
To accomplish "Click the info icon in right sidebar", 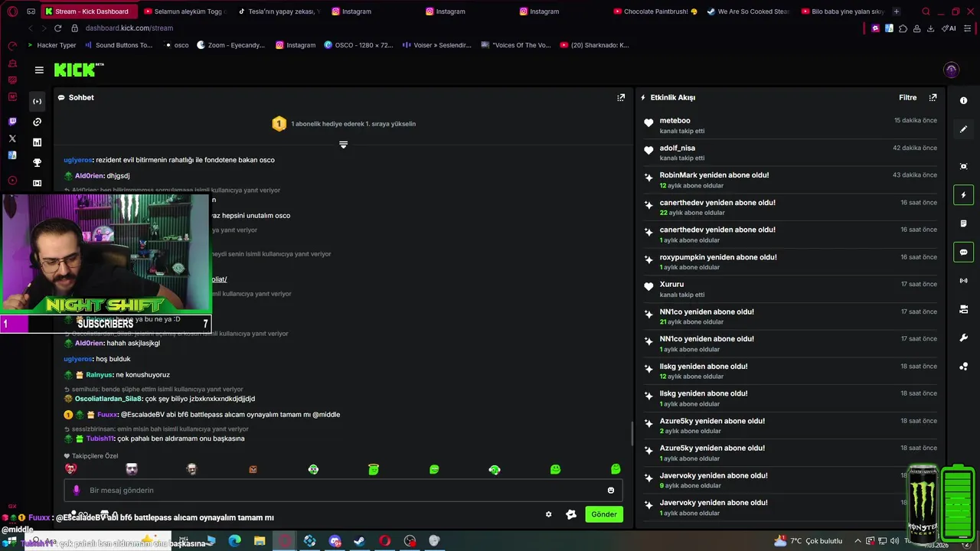I will pyautogui.click(x=963, y=101).
